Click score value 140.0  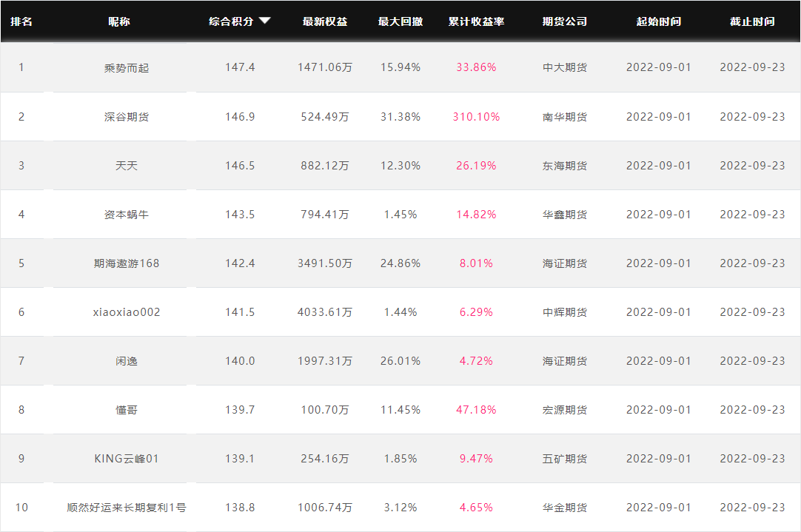click(240, 361)
